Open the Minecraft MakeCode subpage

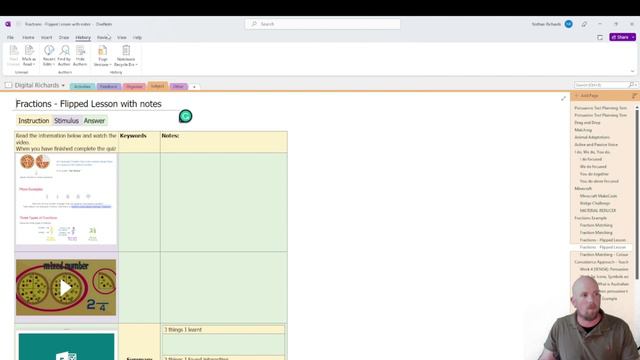(598, 196)
